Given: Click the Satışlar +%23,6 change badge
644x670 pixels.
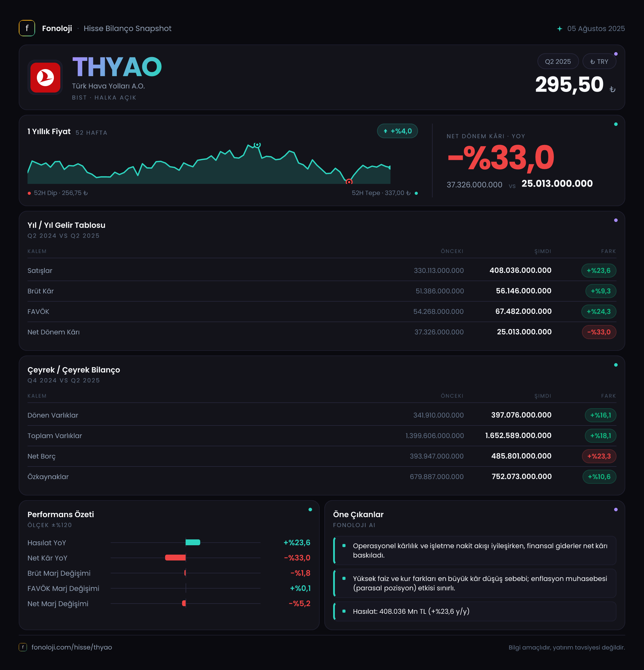Looking at the screenshot, I should tap(599, 271).
